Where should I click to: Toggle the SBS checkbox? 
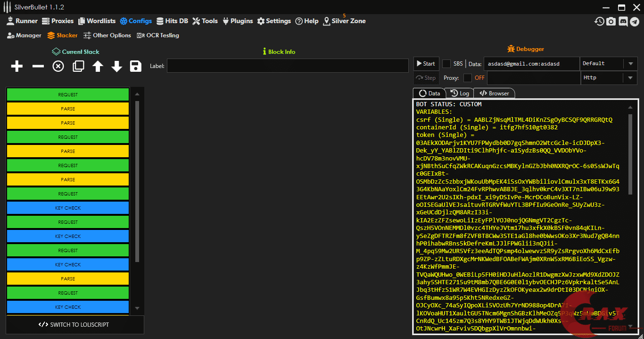coord(446,64)
